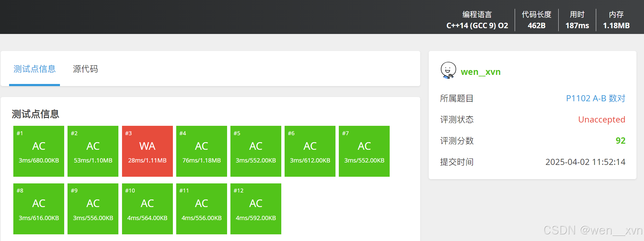This screenshot has height=241, width=644.
Task: Open failed test case #3 WA block
Action: click(147, 151)
